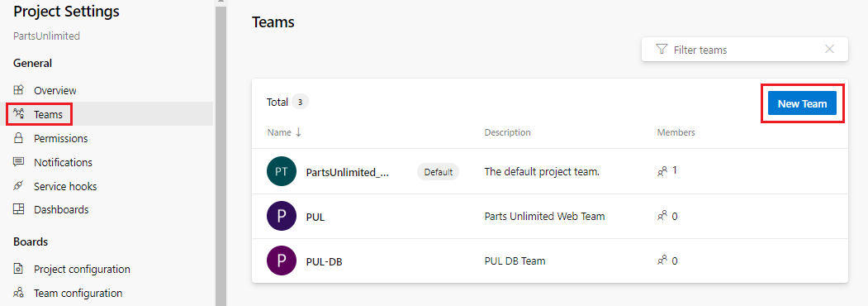This screenshot has width=868, height=306.
Task: Click the Team configuration icon
Action: pyautogui.click(x=19, y=293)
